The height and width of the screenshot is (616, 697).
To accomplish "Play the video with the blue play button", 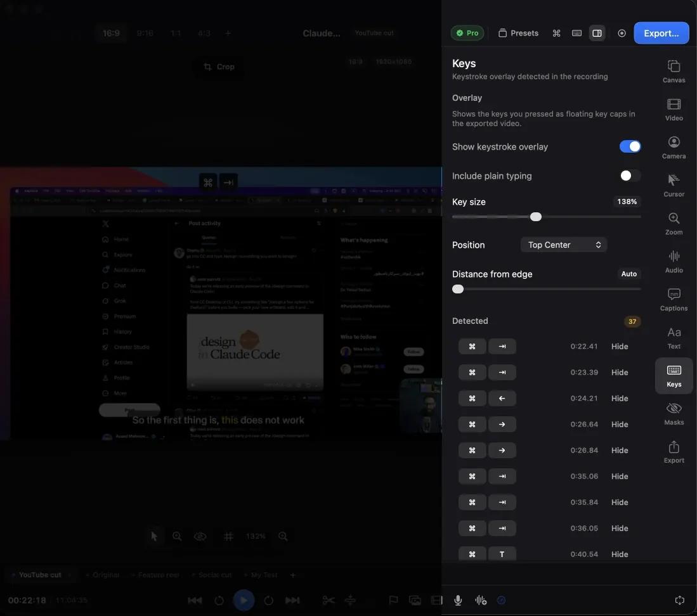I will click(244, 600).
